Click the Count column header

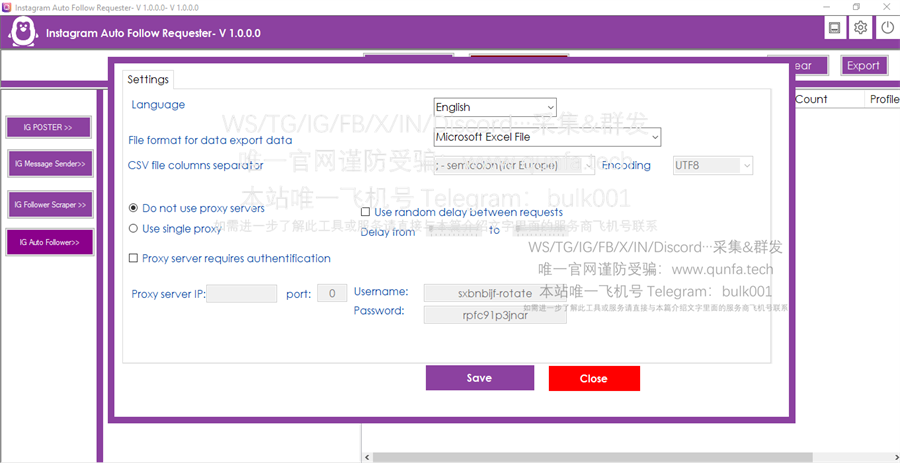(812, 99)
